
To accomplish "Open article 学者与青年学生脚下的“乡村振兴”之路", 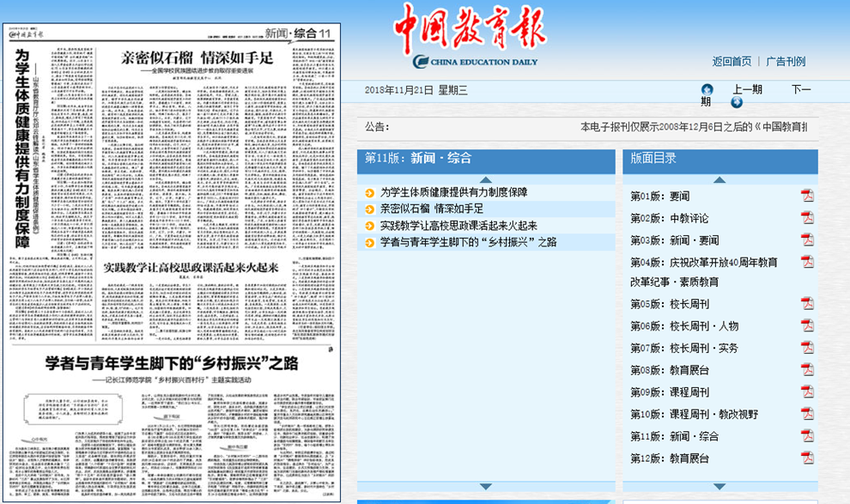I will [x=469, y=242].
